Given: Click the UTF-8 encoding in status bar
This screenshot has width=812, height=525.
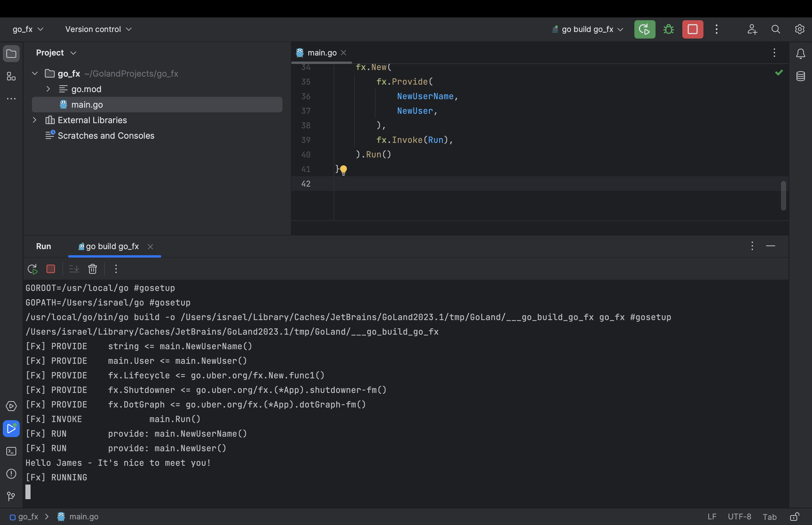Looking at the screenshot, I should pos(739,517).
